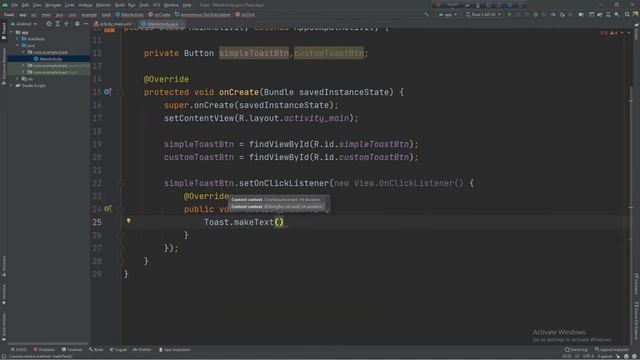Toggle the Favorites tool window on the left stripe
The height and width of the screenshot is (360, 640).
[x=4, y=295]
